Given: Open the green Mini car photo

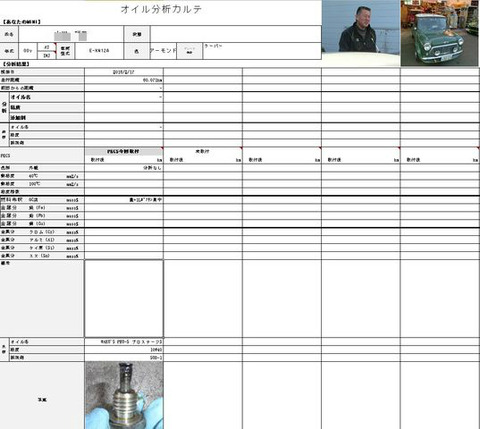Looking at the screenshot, I should tap(440, 33).
